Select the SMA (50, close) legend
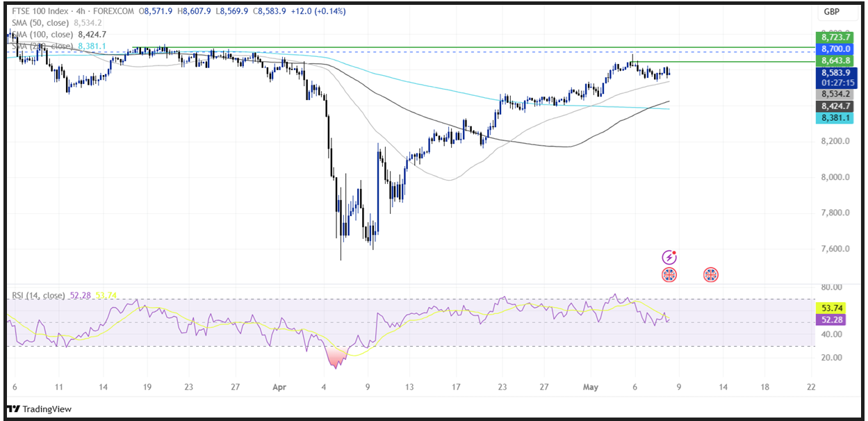Screen dimensions: 868x421 click(x=41, y=22)
